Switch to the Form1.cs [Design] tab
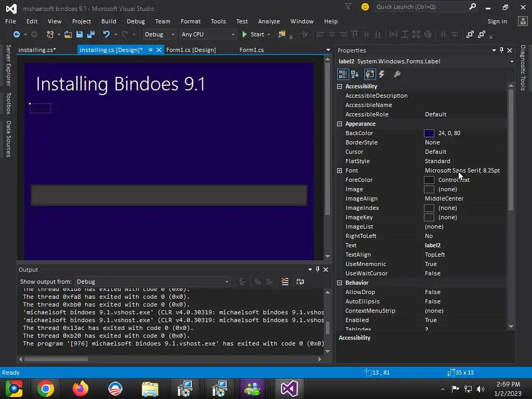Image resolution: width=532 pixels, height=399 pixels. 191,50
